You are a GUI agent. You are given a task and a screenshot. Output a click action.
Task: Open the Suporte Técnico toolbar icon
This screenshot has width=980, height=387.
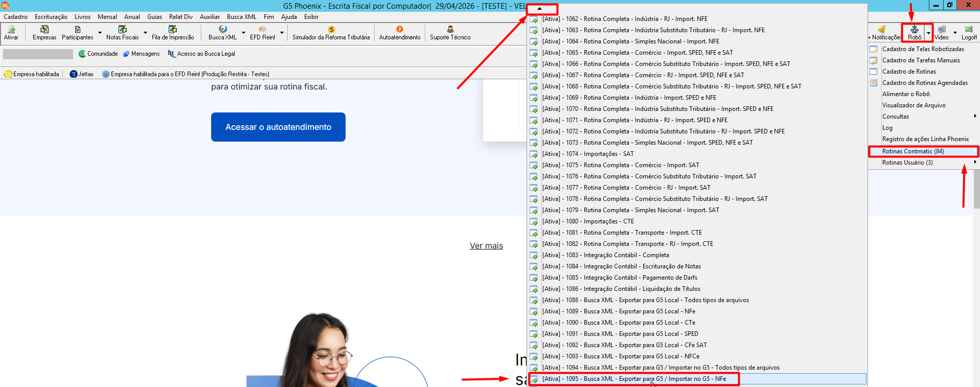pyautogui.click(x=450, y=33)
